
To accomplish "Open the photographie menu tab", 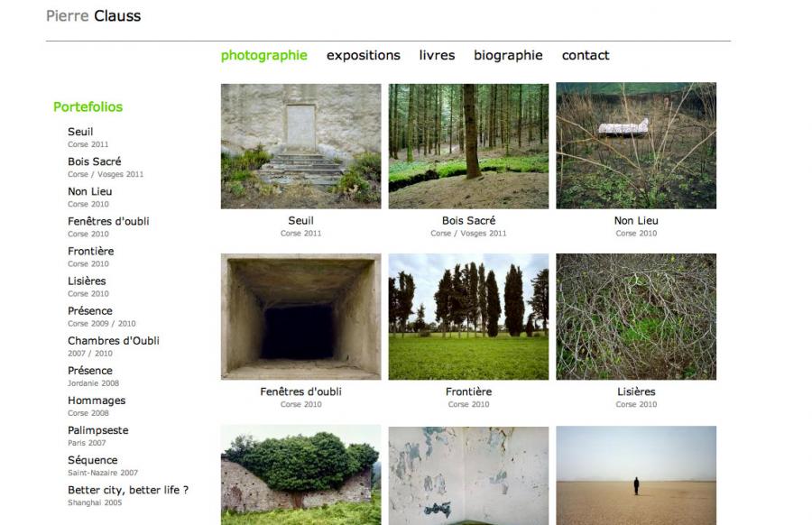I will [x=264, y=55].
